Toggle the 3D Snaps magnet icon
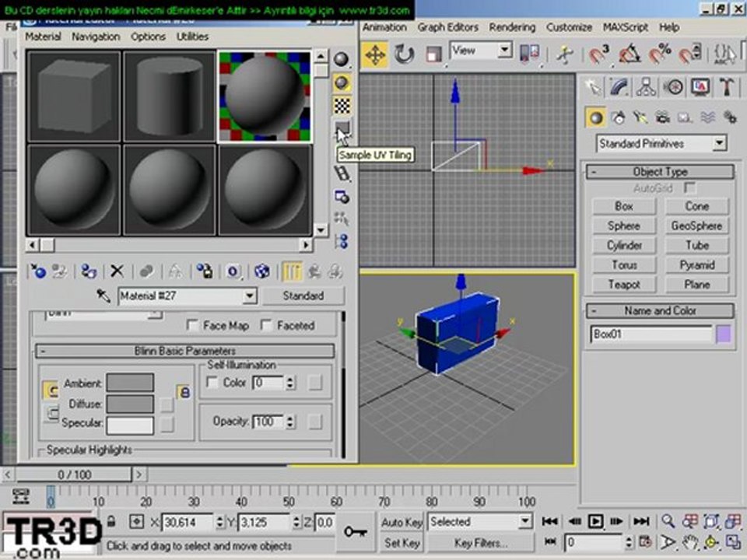The height and width of the screenshot is (560, 747). [x=598, y=54]
